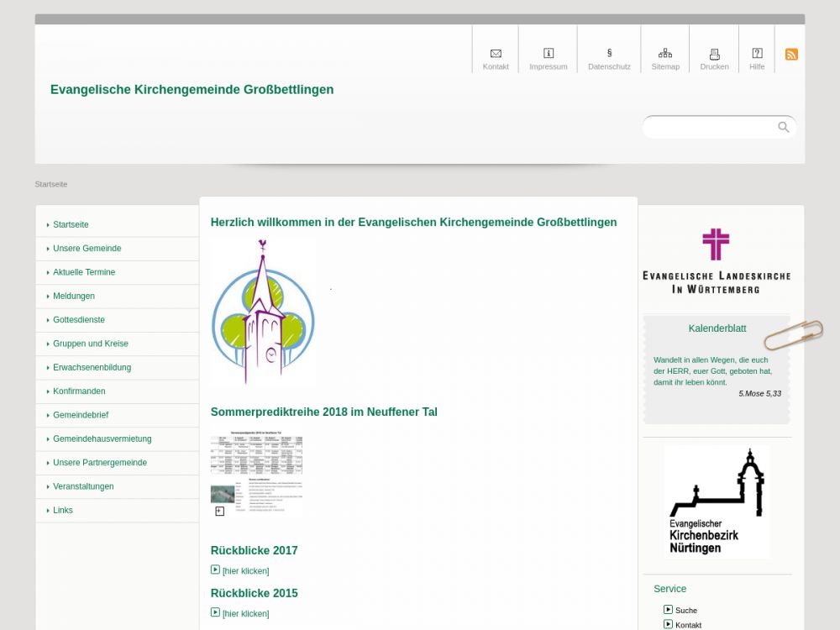Expand the Gruppen und Kreise section

point(90,344)
